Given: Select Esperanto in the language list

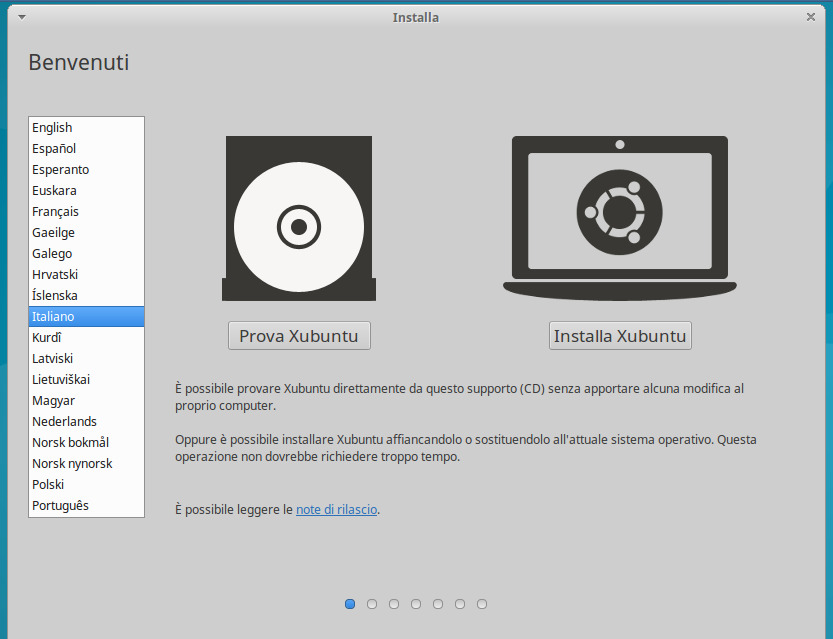Looking at the screenshot, I should point(86,169).
